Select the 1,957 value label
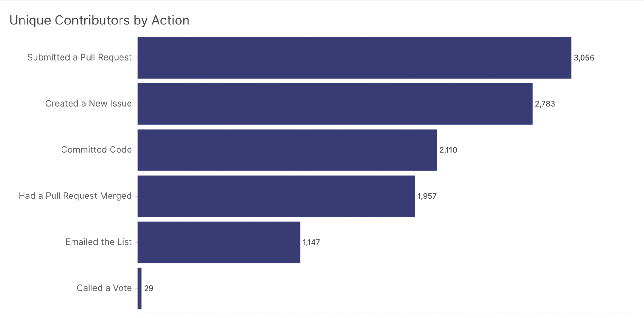 (x=427, y=196)
